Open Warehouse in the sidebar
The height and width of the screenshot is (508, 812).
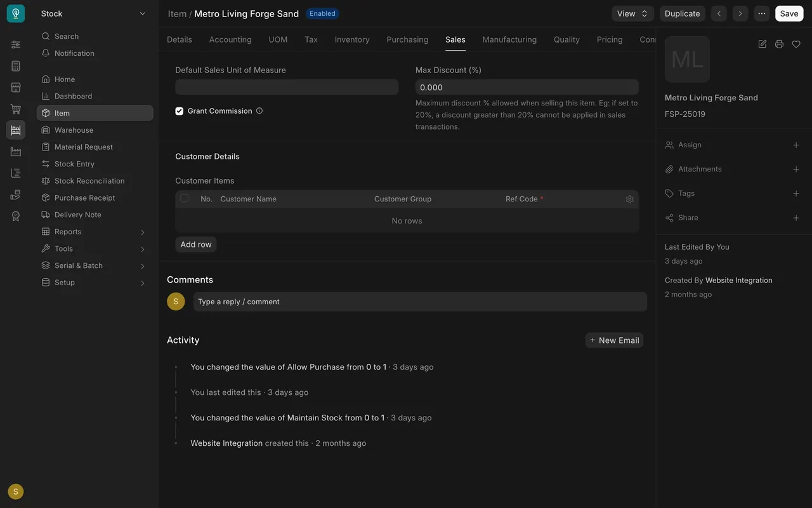point(95,130)
